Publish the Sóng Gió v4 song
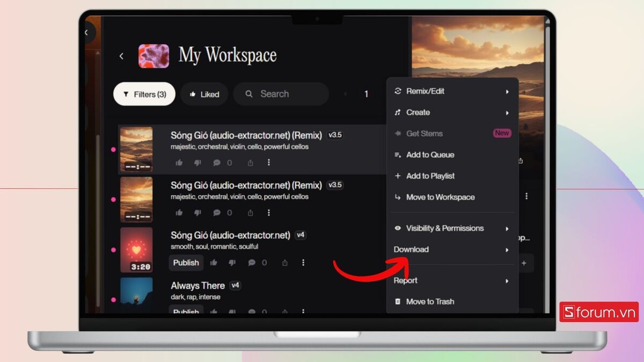644x362 pixels. pyautogui.click(x=186, y=263)
